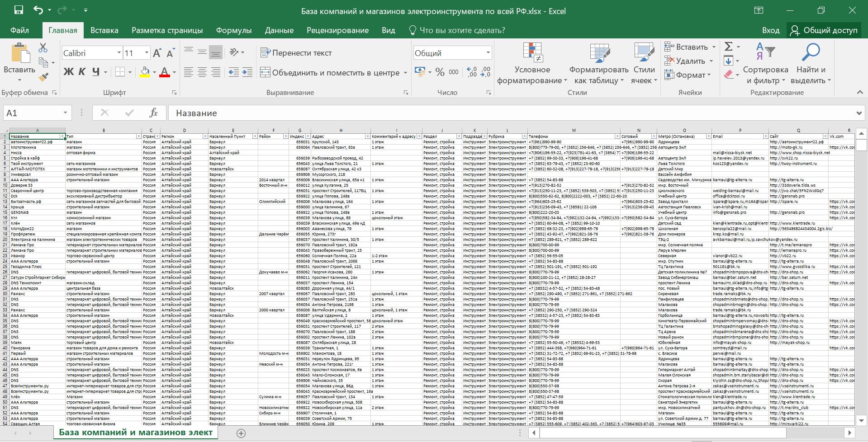Activate the Format Painter brush
Image resolution: width=868 pixels, height=442 pixels.
pyautogui.click(x=43, y=77)
